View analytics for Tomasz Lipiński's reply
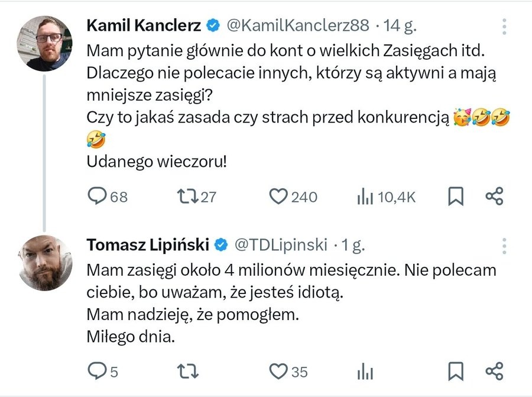Screen dimensions: 532x397 pyautogui.click(x=365, y=372)
